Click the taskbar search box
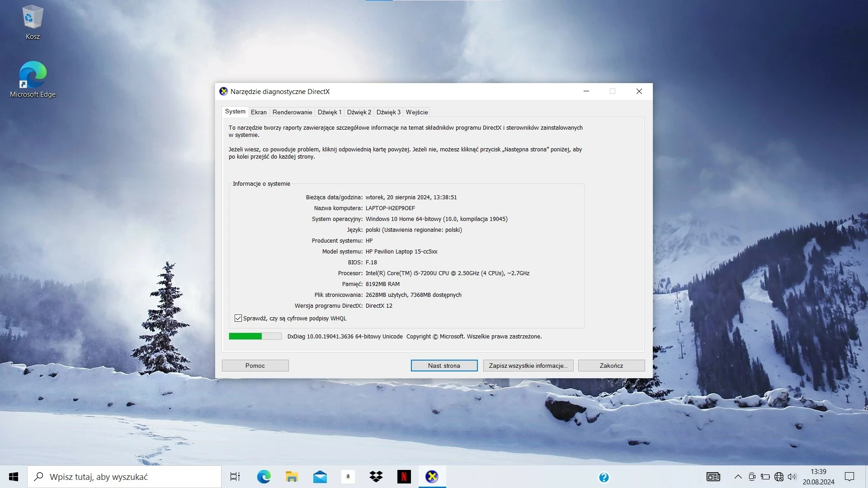 coord(124,477)
